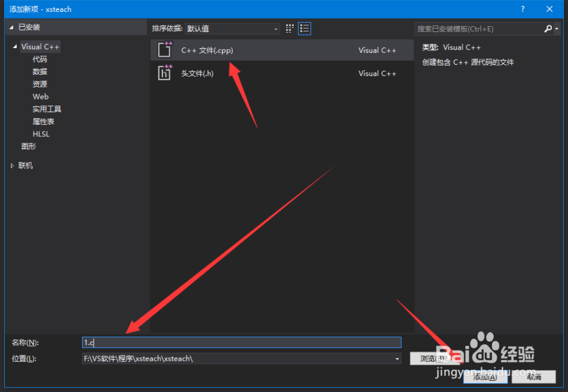Image resolution: width=568 pixels, height=392 pixels.
Task: Click the 取消 cancel button
Action: pyautogui.click(x=534, y=377)
